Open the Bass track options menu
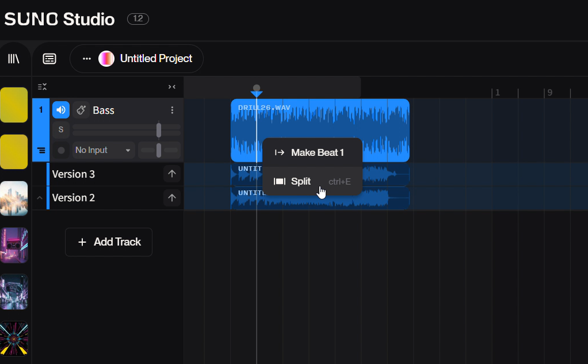This screenshot has width=588, height=364. point(172,110)
